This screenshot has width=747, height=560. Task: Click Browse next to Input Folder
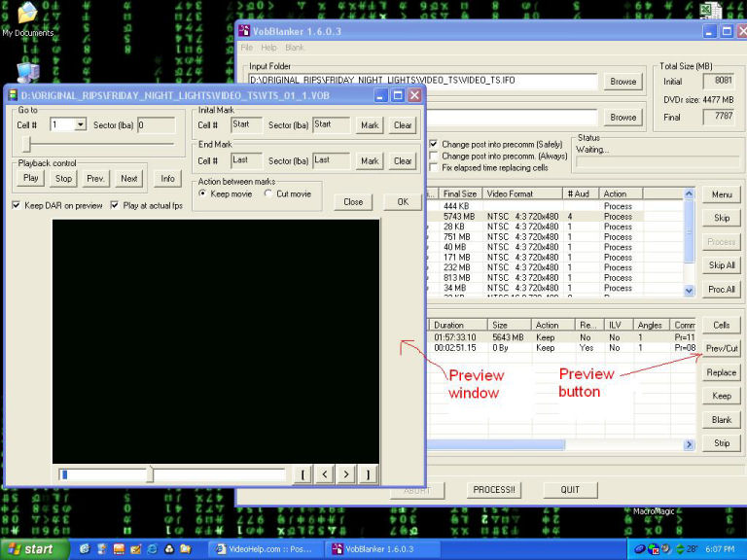click(623, 82)
